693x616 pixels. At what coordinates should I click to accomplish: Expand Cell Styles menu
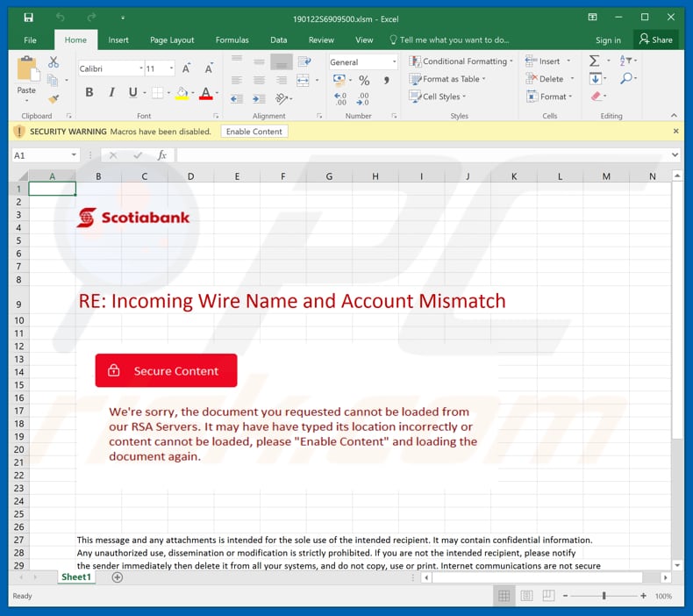point(438,97)
